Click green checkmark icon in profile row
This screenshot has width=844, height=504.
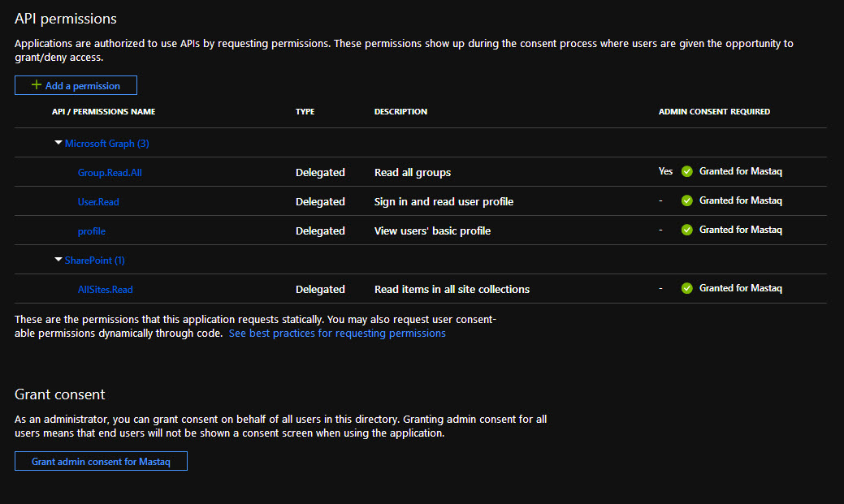[687, 230]
